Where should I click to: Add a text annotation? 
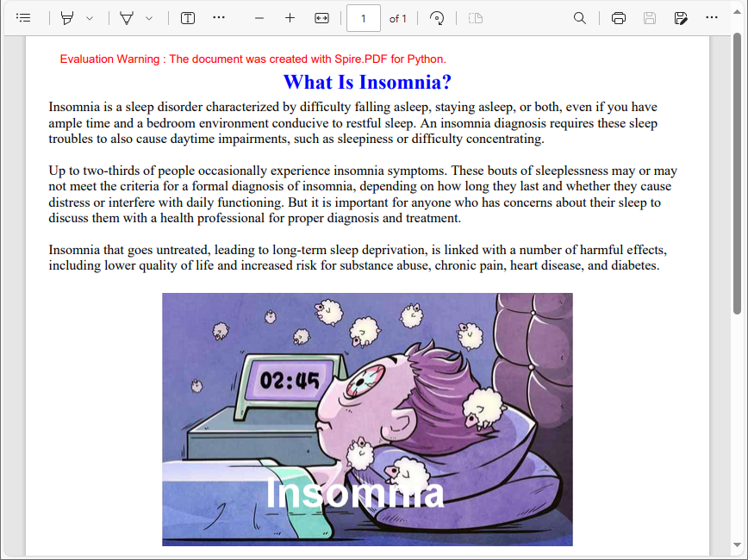[187, 17]
